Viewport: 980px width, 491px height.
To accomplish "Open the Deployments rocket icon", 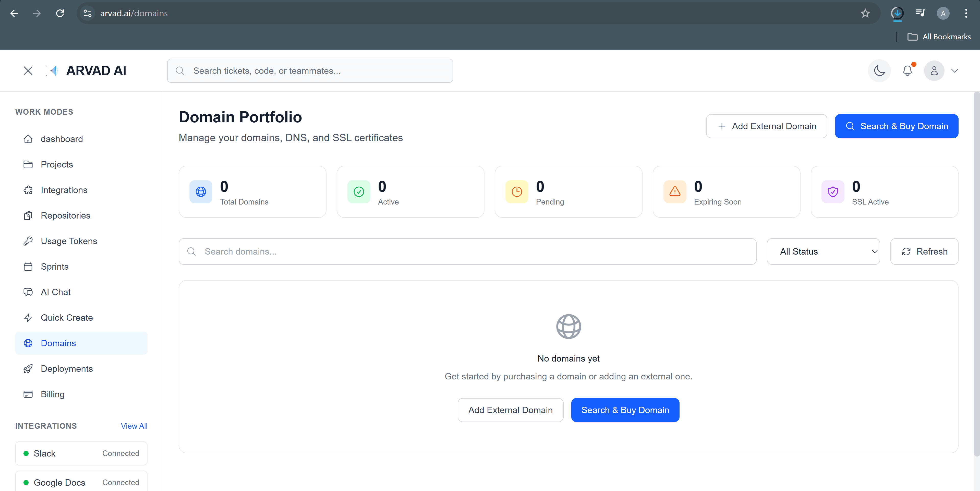I will [x=28, y=368].
